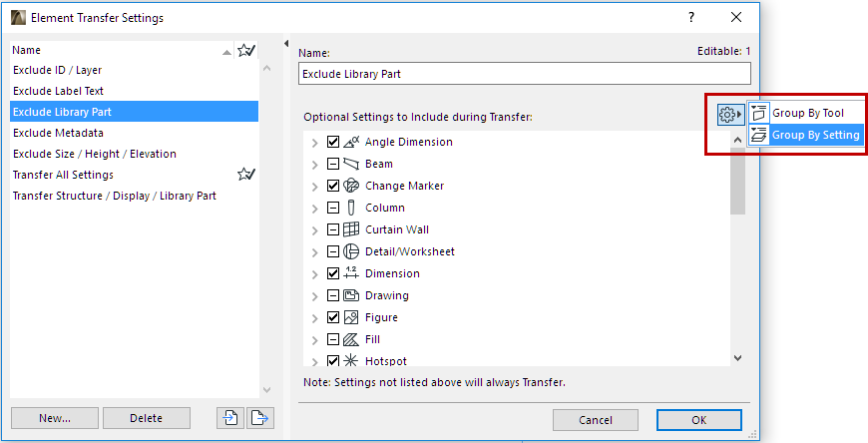Toggle the Fill checkbox
This screenshot has width=868, height=443.
pos(332,339)
